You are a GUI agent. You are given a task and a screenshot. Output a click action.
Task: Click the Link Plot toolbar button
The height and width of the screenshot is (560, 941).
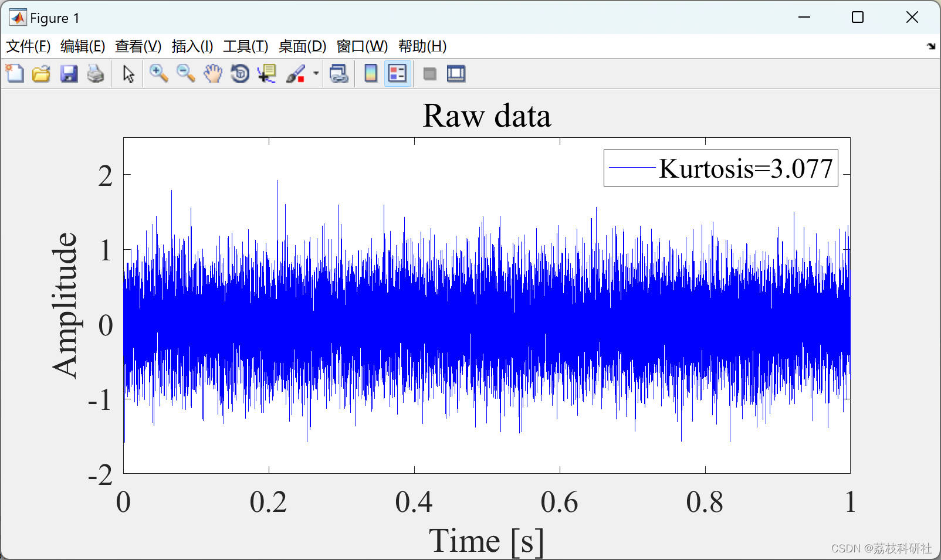tap(339, 74)
